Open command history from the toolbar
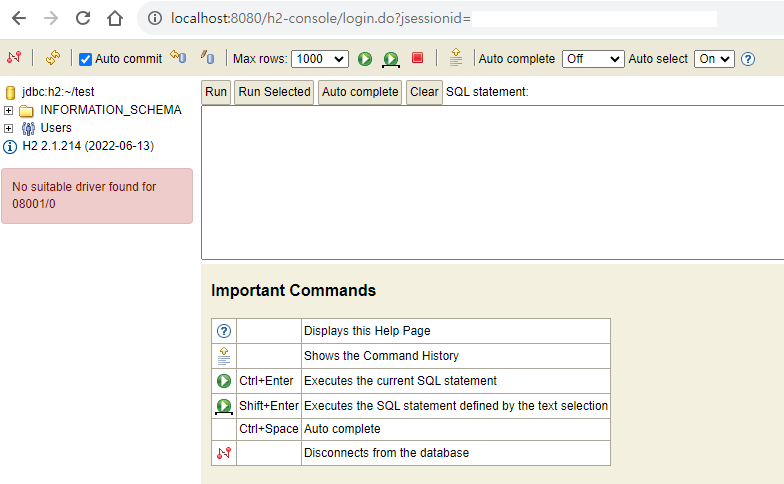The height and width of the screenshot is (484, 784). pos(456,57)
